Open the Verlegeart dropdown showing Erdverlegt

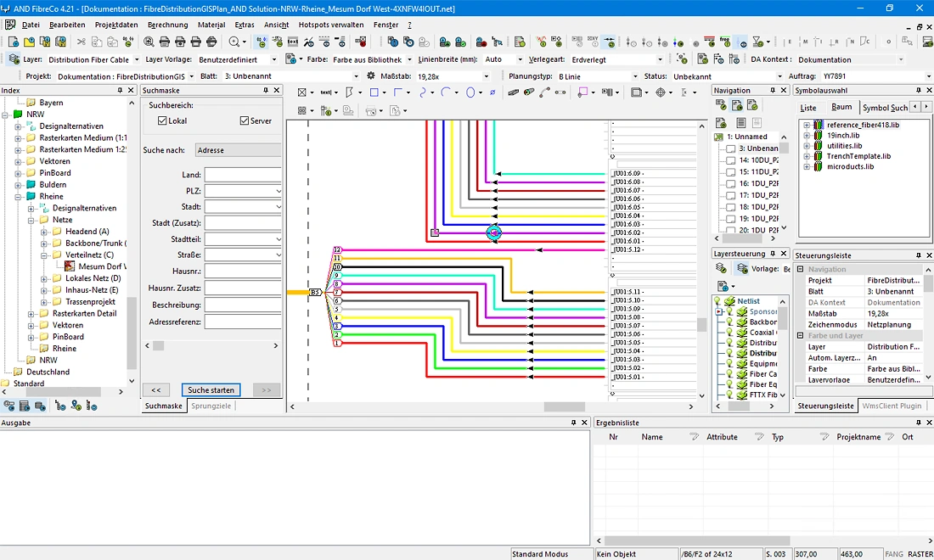pos(660,59)
